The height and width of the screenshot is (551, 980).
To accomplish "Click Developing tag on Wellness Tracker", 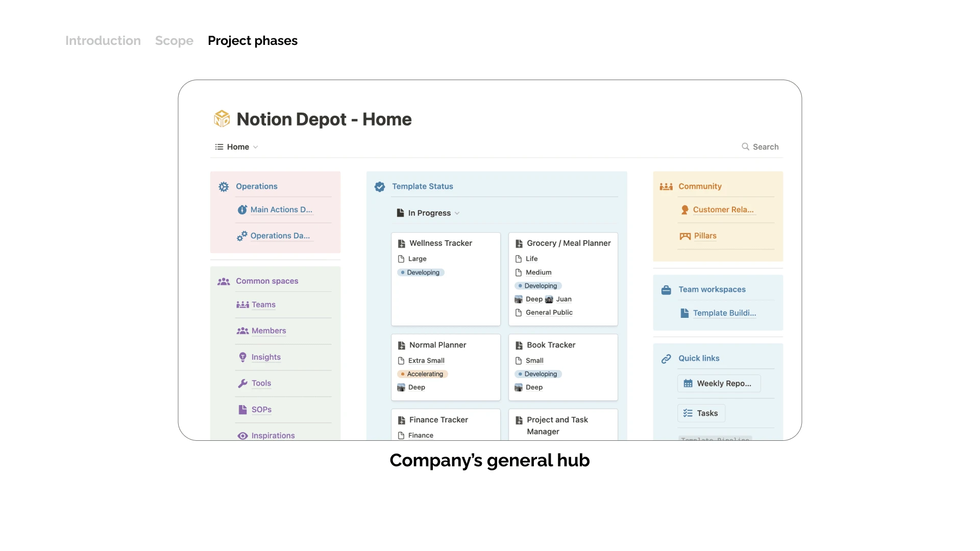I will tap(421, 272).
